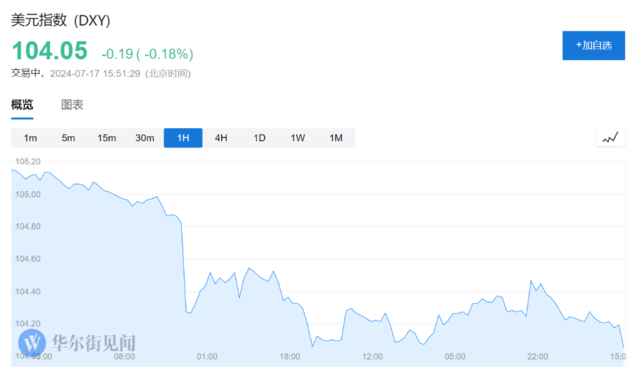Click the 104.20 y-axis label

28,324
